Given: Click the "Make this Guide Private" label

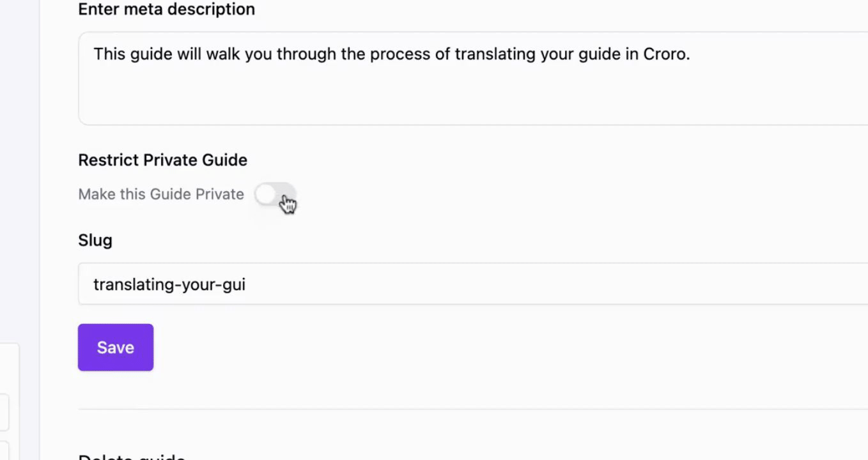Looking at the screenshot, I should (x=161, y=194).
